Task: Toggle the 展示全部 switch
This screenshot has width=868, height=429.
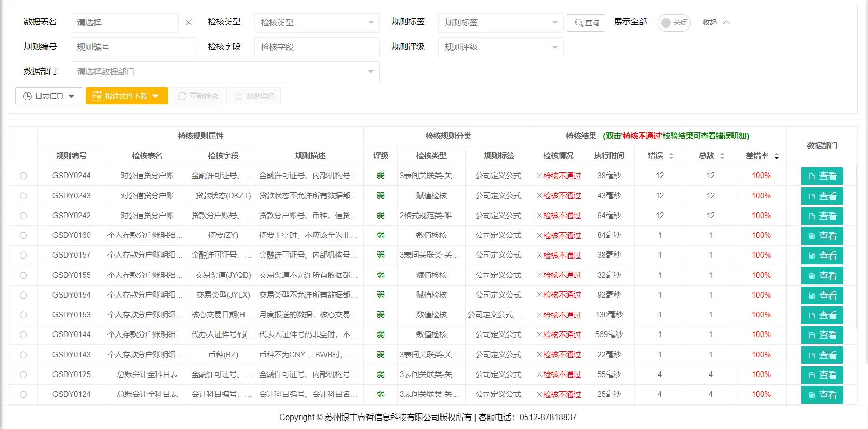Action: [674, 23]
